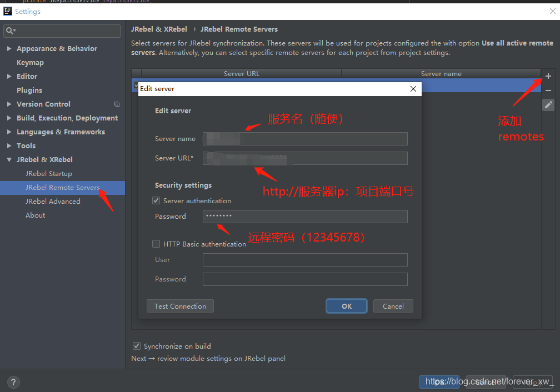Click the security Password field

[305, 217]
